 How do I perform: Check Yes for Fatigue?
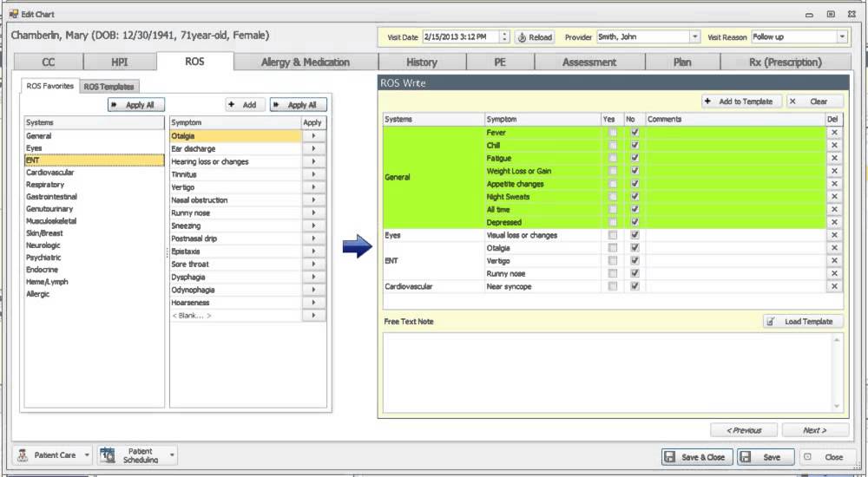(x=612, y=158)
